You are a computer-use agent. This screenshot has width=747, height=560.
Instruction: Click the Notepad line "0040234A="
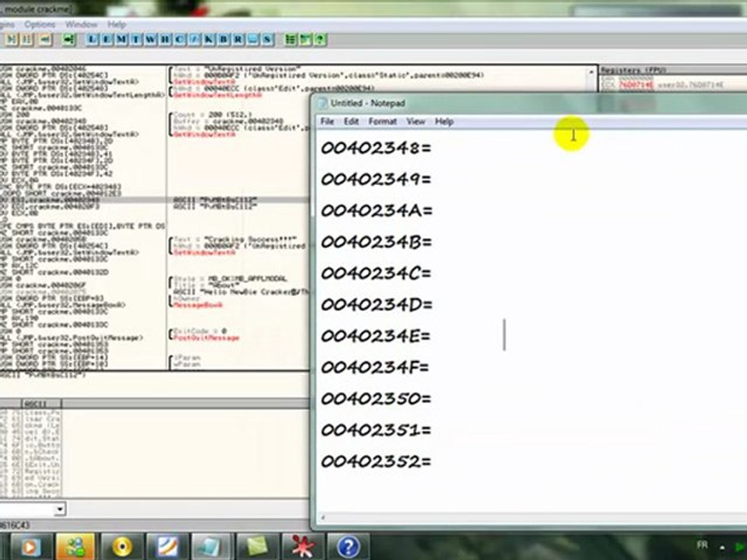(377, 211)
